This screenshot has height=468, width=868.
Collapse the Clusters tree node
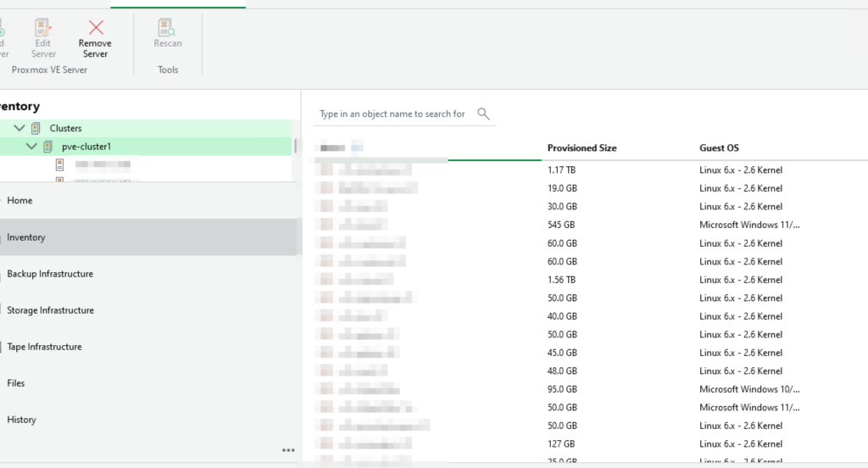point(19,128)
